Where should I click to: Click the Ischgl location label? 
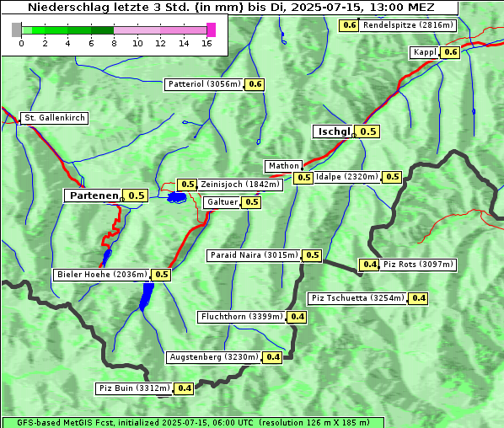coord(333,131)
